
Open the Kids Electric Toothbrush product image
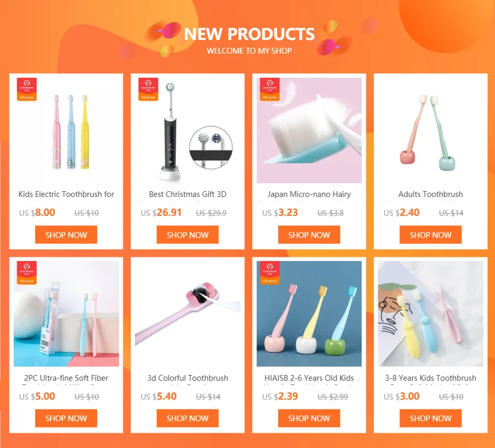66,130
